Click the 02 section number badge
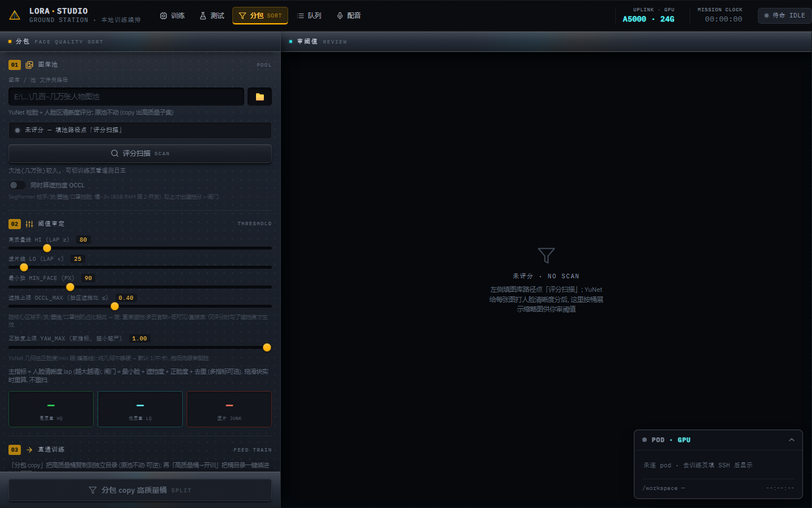Viewport: 812px width, 508px height. point(15,224)
